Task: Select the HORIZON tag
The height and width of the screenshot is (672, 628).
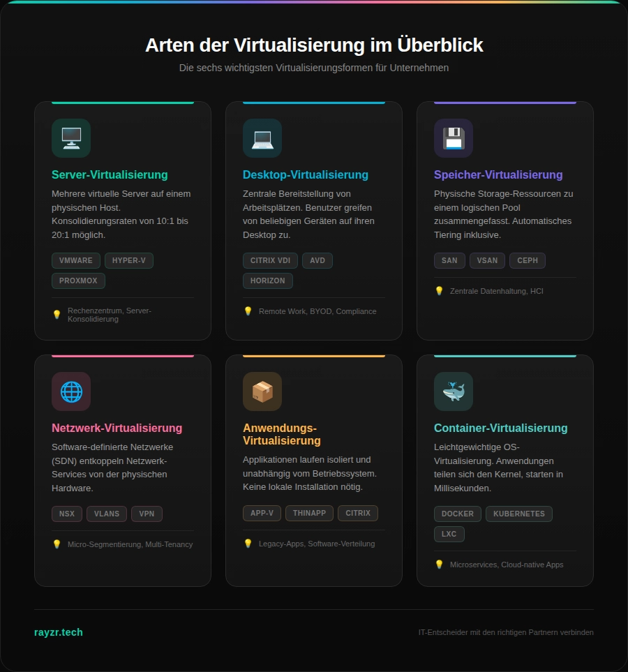Action: point(268,281)
